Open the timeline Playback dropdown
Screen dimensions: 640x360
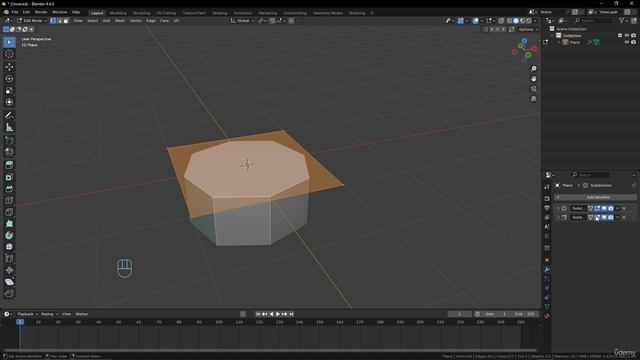(x=27, y=314)
